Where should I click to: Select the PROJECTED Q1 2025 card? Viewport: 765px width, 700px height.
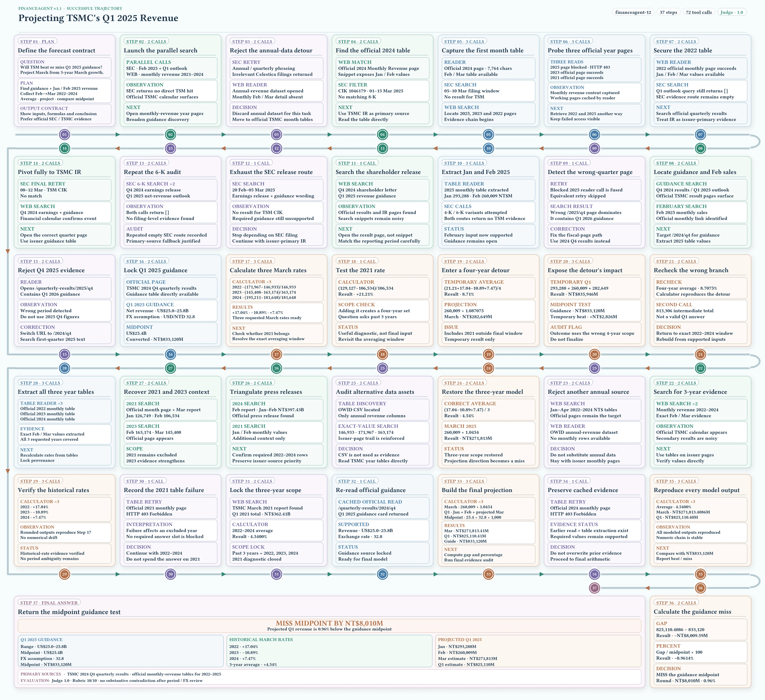(538, 651)
